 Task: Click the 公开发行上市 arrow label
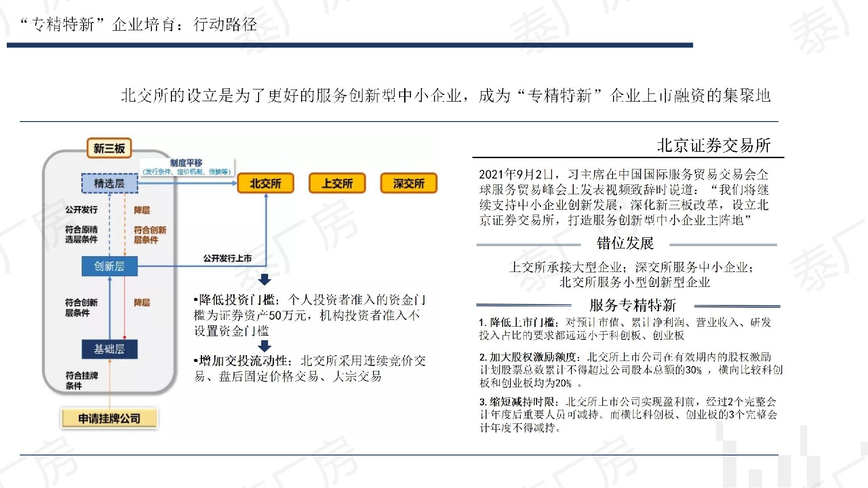point(227,258)
